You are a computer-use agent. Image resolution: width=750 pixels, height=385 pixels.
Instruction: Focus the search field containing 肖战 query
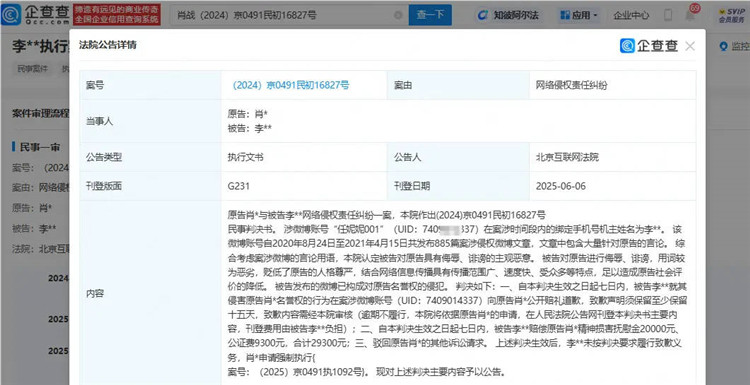point(282,15)
